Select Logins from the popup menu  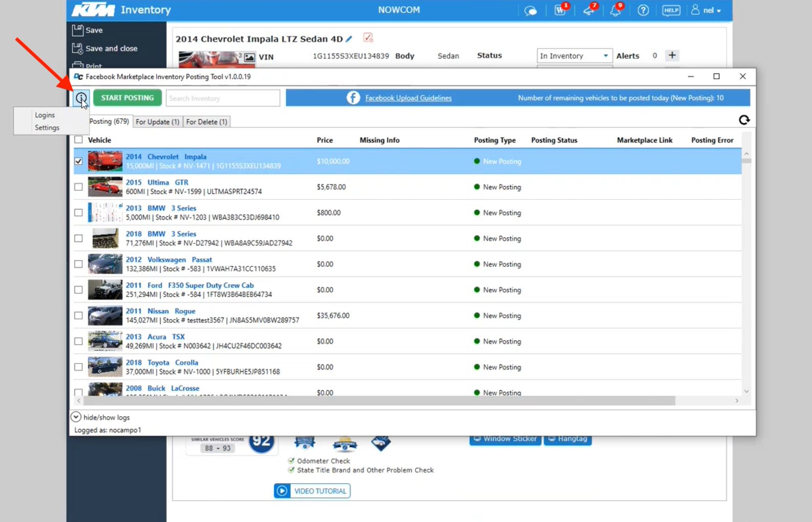click(45, 115)
